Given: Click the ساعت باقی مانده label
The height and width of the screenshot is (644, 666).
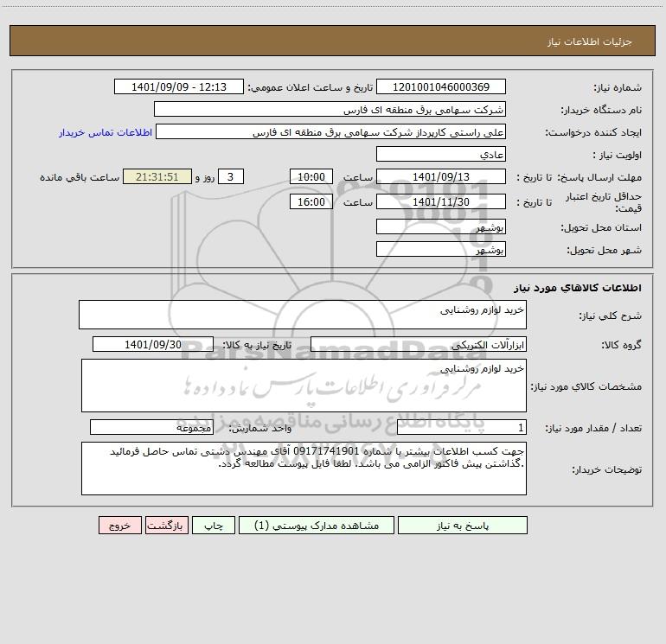Looking at the screenshot, I should 80,177.
